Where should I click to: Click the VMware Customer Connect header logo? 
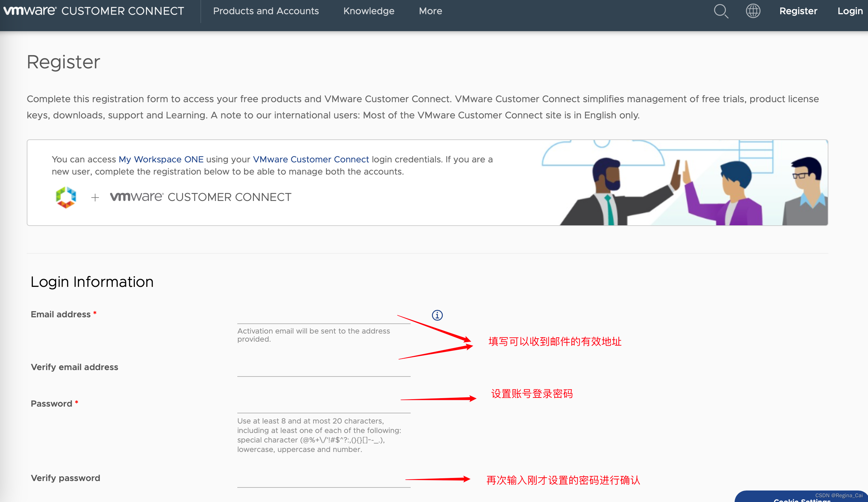(94, 11)
